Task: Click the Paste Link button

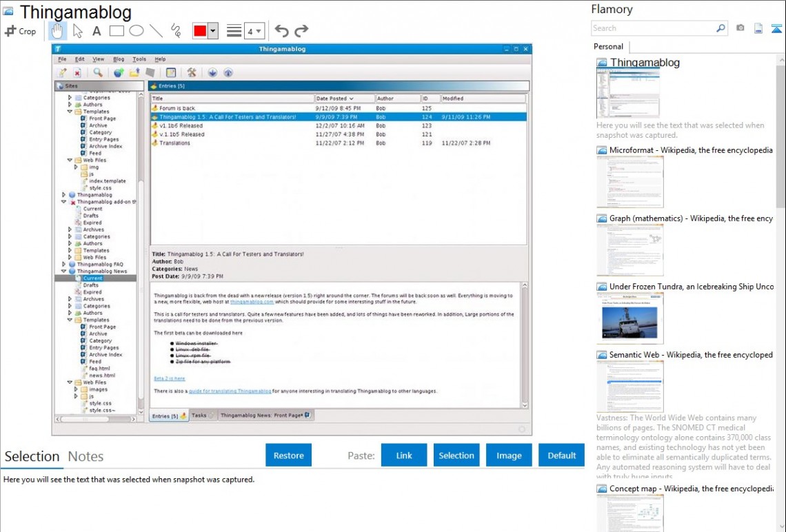Action: point(404,456)
